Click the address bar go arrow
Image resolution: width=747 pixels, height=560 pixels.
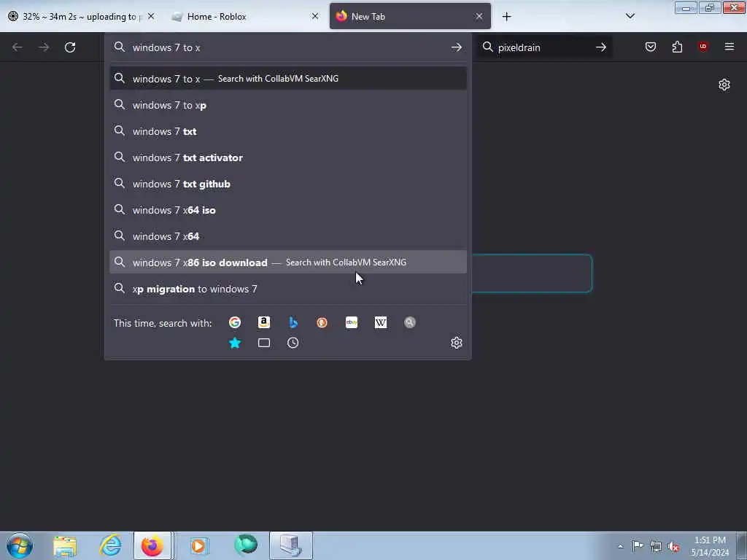click(x=457, y=47)
